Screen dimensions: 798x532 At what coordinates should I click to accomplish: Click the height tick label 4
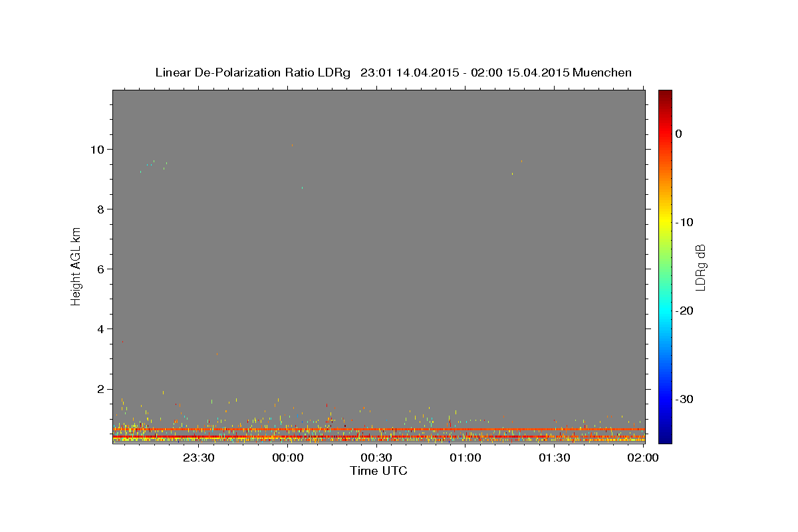tap(100, 329)
